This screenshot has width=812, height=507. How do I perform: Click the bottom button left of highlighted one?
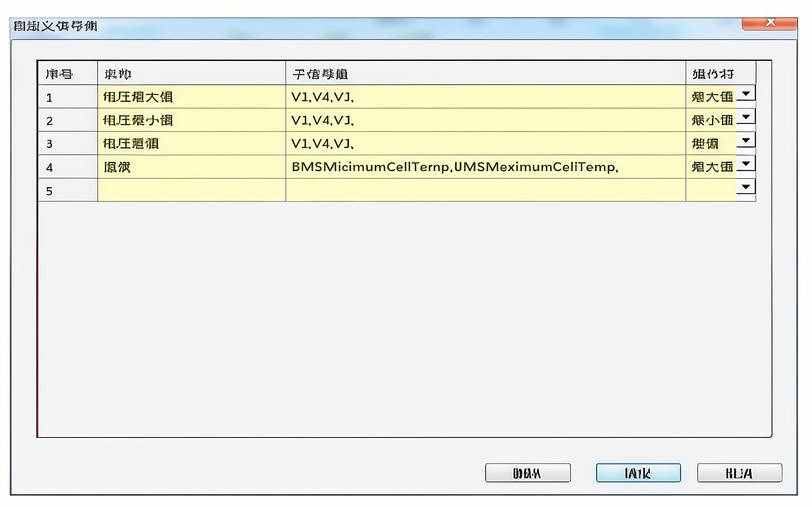[528, 473]
